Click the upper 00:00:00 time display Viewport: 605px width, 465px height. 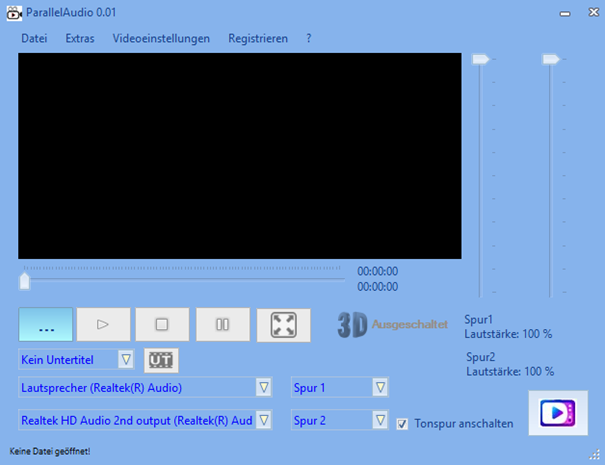coord(377,271)
